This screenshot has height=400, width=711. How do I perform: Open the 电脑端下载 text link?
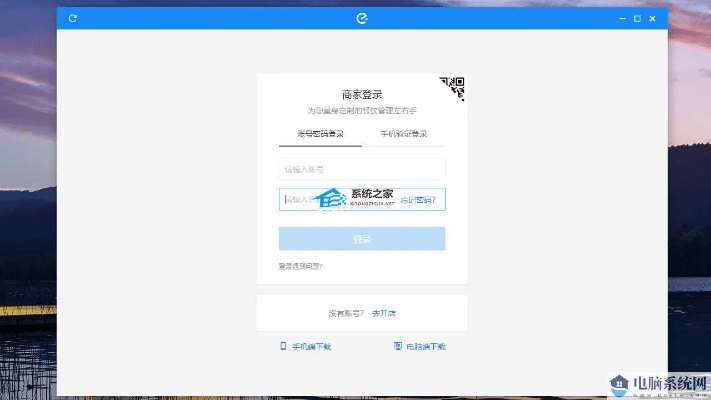pos(426,346)
